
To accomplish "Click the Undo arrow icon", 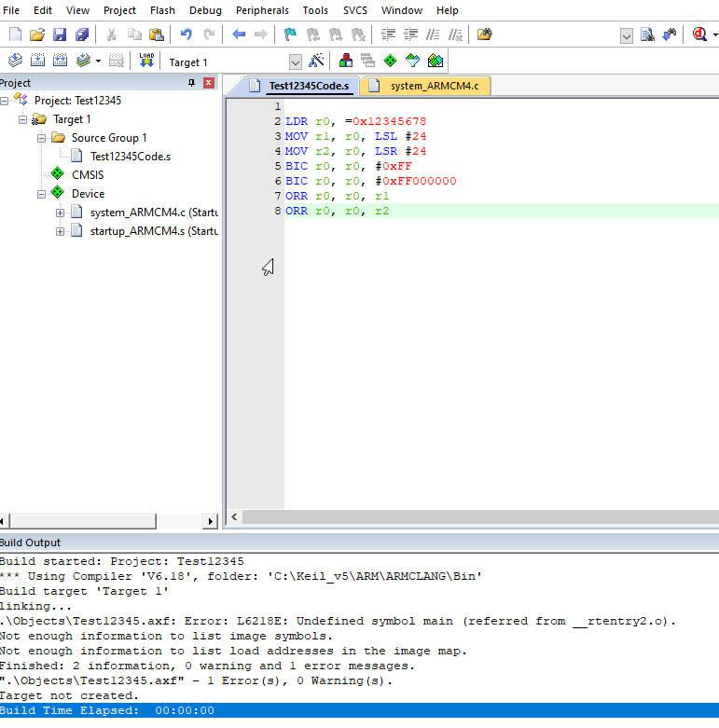I will (186, 34).
